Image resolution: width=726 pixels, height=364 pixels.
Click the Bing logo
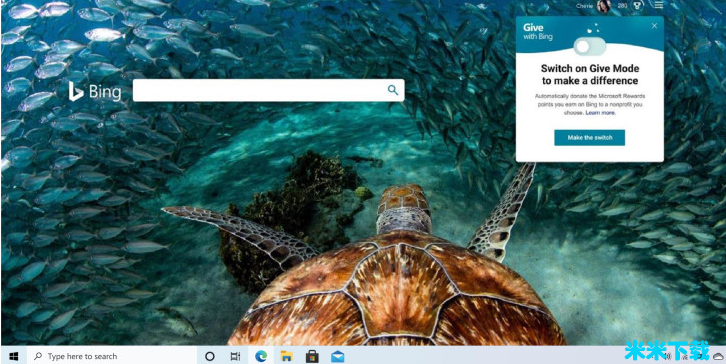[x=95, y=91]
